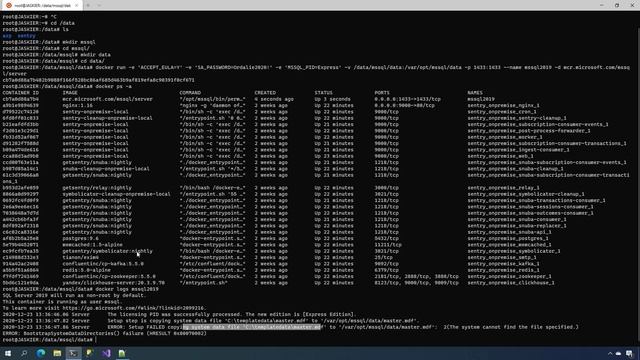Click the CONTAINER ID column header
The image size is (640, 360).
pos(21,93)
